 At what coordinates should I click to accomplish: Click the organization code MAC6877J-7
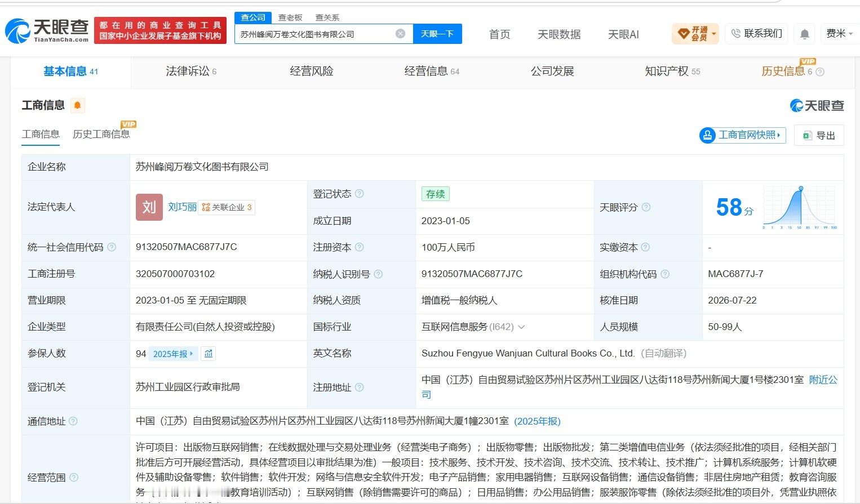[735, 274]
